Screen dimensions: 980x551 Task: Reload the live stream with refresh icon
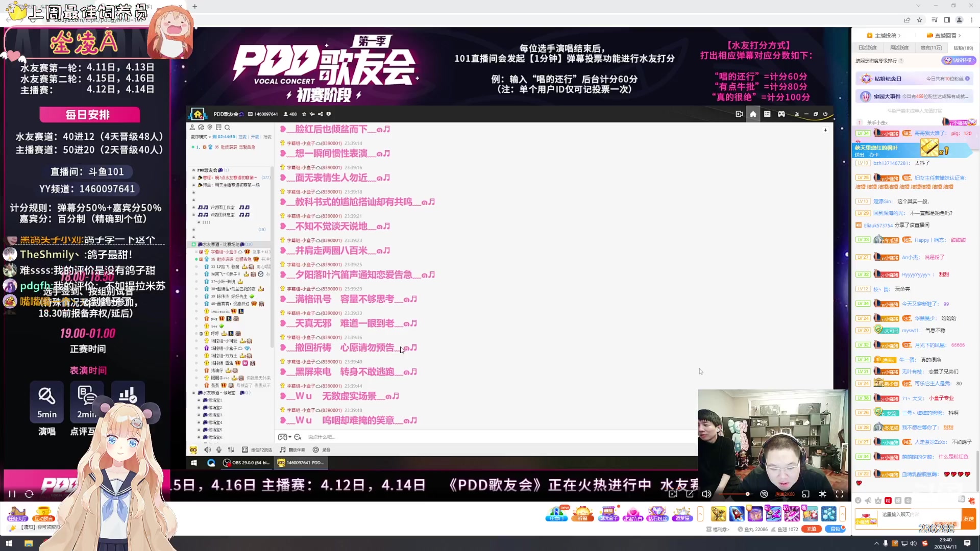29,494
